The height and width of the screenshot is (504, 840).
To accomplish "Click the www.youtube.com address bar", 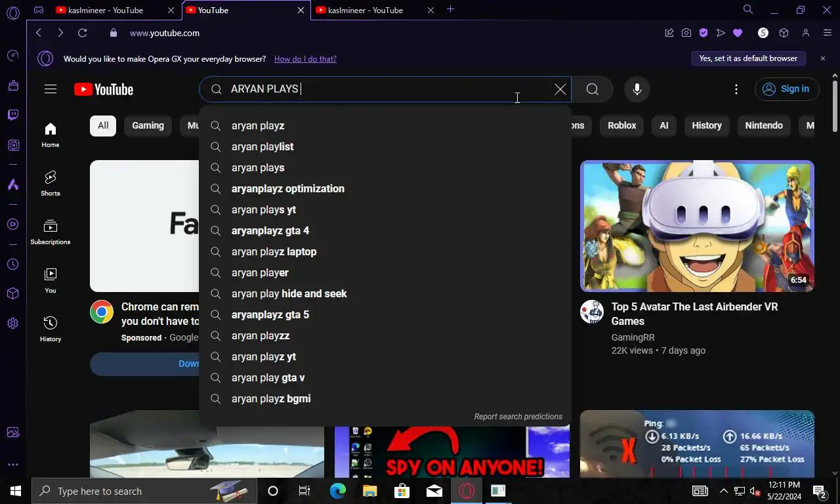I will tap(164, 33).
